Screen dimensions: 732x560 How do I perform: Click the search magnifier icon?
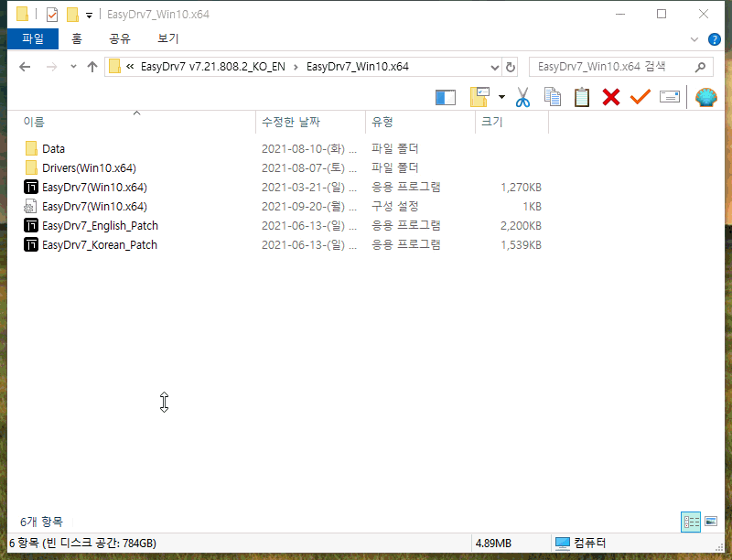700,67
